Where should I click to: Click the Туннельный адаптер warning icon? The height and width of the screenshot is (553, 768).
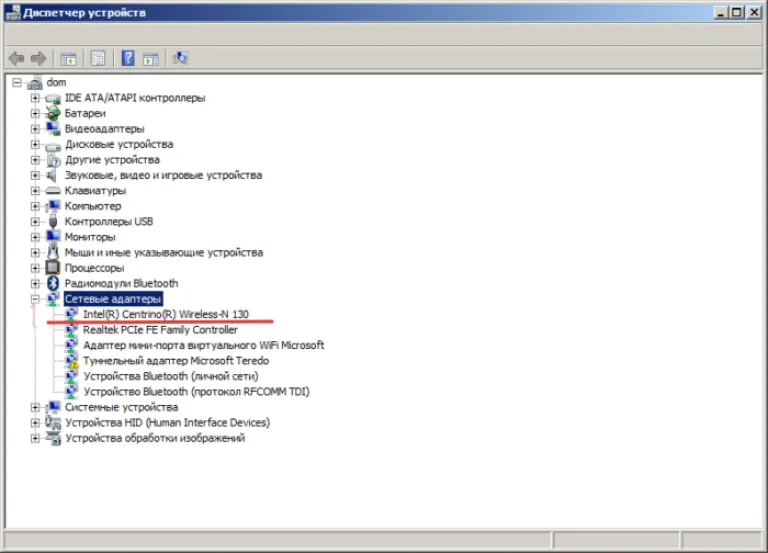72,361
